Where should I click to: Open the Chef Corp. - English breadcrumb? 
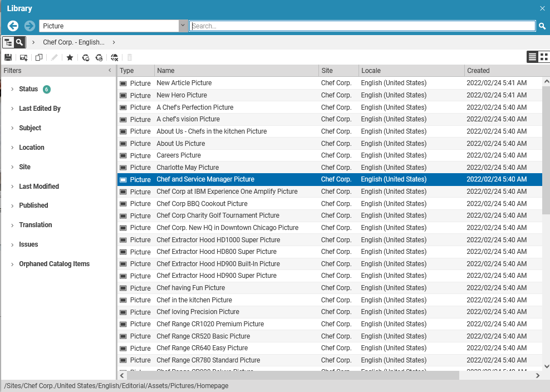pyautogui.click(x=74, y=42)
